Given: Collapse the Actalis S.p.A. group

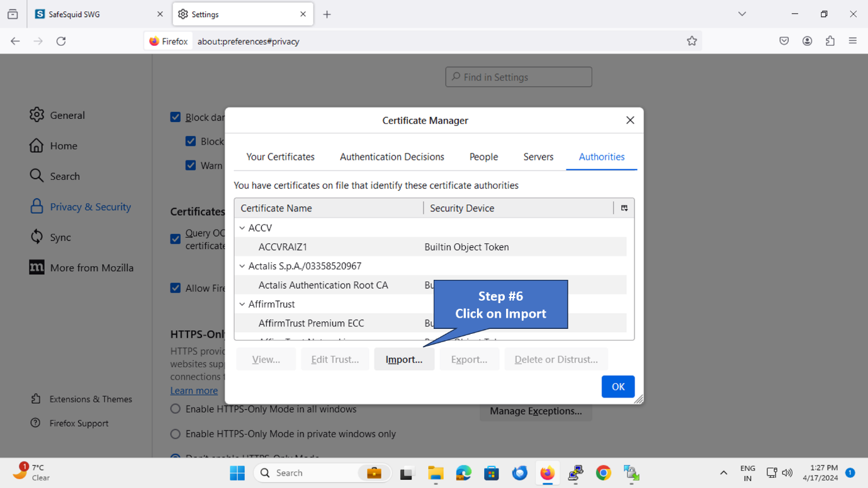Looking at the screenshot, I should 242,266.
